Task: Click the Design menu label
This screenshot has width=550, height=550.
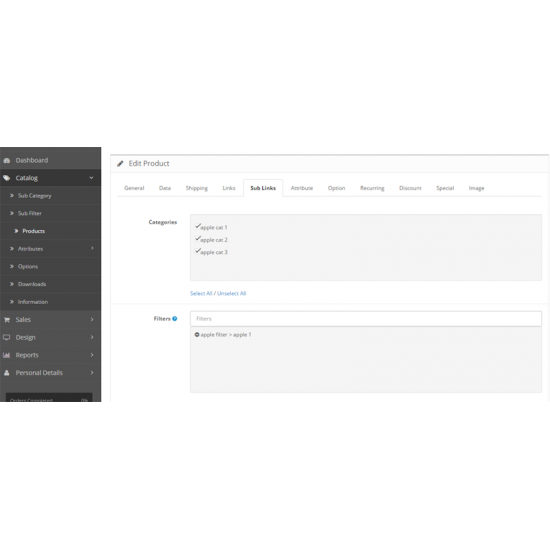Action: 26,337
